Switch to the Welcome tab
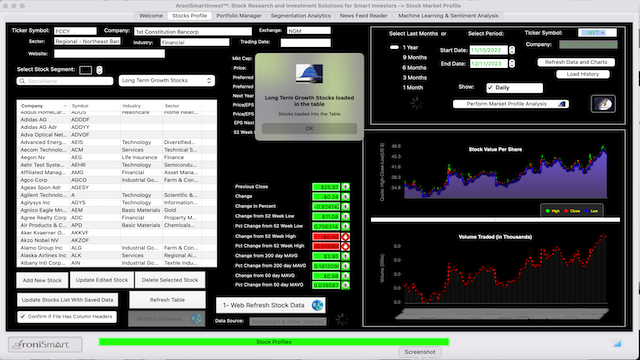The image size is (640, 360). 151,16
